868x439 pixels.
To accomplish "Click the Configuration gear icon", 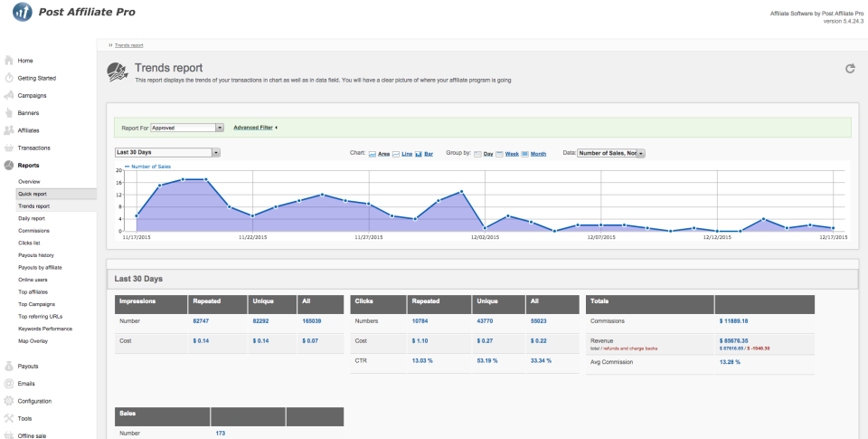I will (x=9, y=401).
